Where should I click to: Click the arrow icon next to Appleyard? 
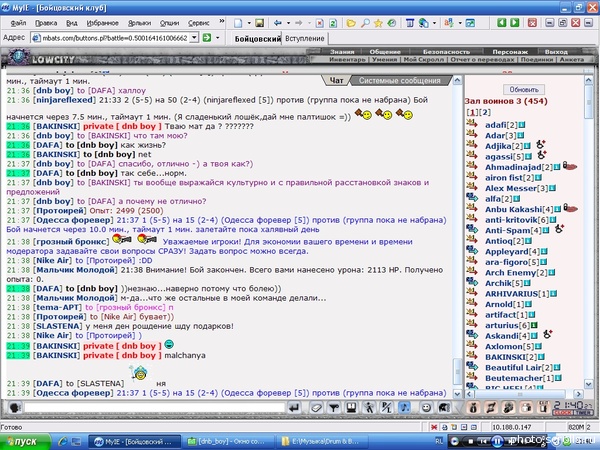tap(472, 251)
